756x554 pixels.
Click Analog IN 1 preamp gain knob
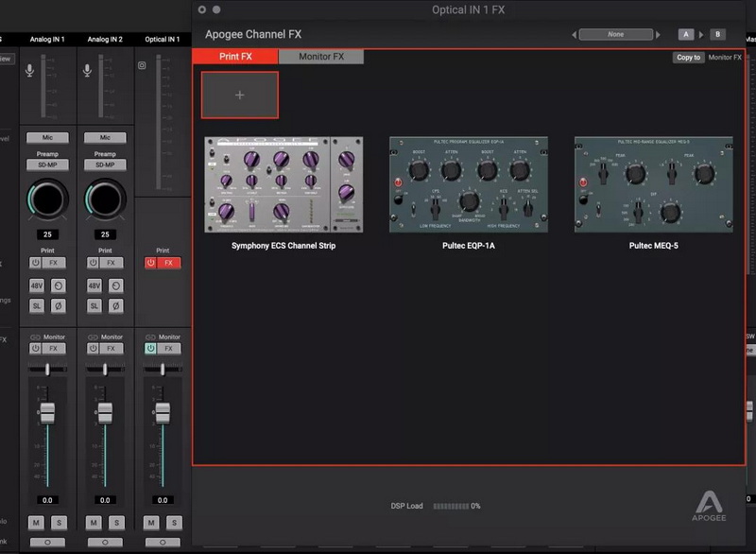click(x=47, y=199)
